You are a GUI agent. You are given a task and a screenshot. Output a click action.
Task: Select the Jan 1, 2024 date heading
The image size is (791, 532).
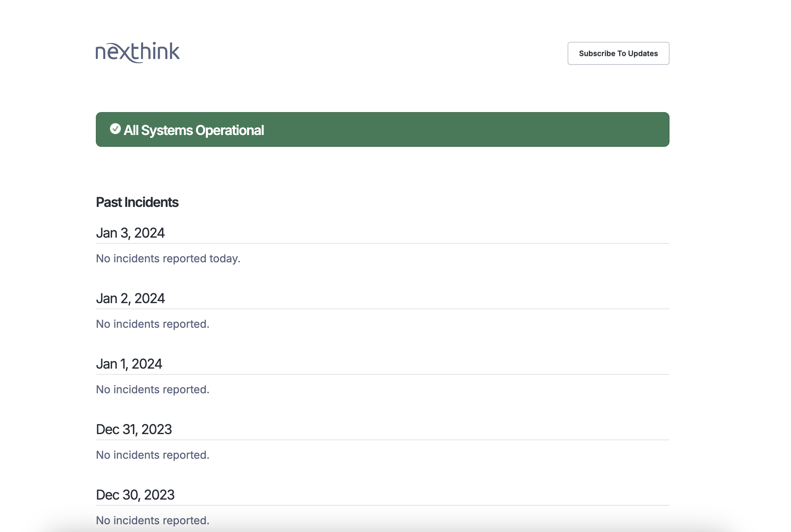(x=129, y=364)
